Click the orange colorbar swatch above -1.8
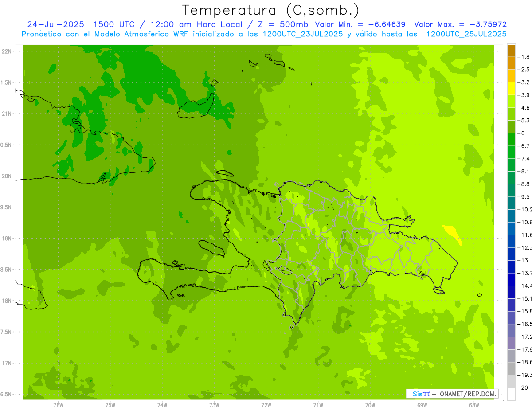Viewport: 532px width, 411px height. (x=511, y=51)
